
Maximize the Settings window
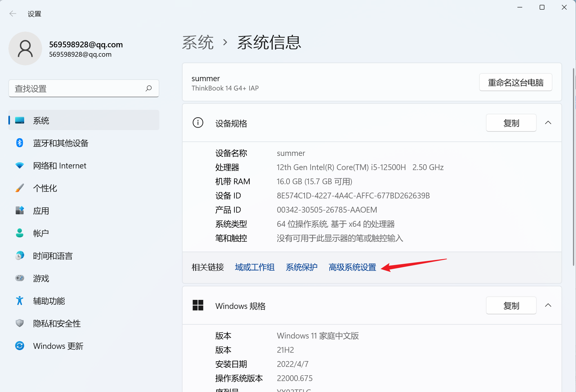point(542,7)
